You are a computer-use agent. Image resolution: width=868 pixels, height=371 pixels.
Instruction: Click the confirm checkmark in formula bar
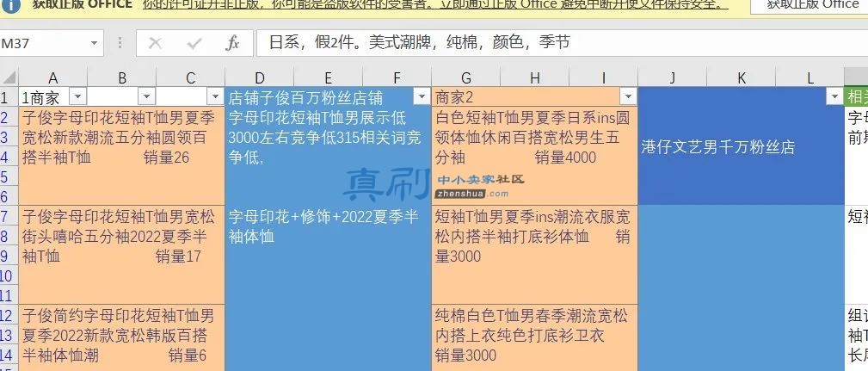point(194,43)
